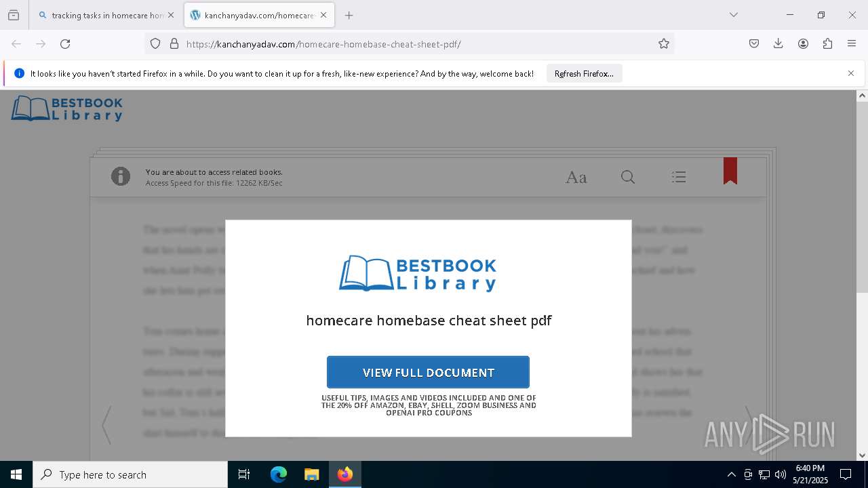Screen dimensions: 868x488
Task: Click the useful tips and coupons text
Action: [429, 405]
